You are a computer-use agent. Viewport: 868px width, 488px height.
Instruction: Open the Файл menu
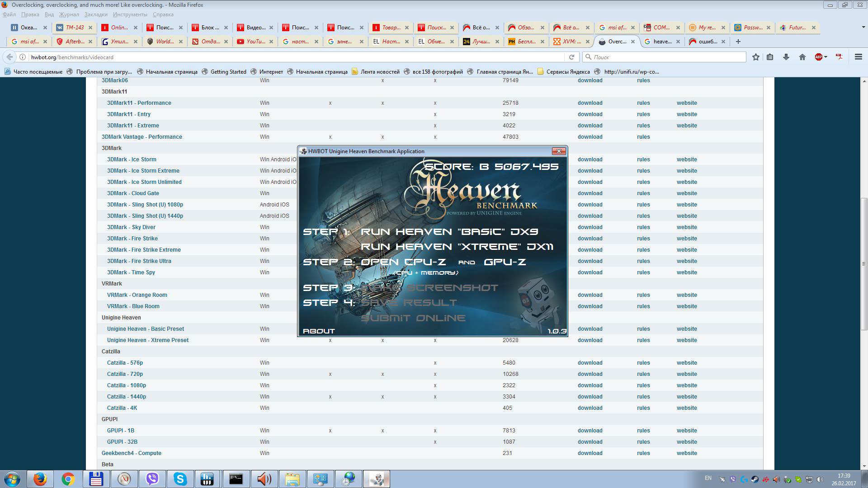(x=9, y=14)
